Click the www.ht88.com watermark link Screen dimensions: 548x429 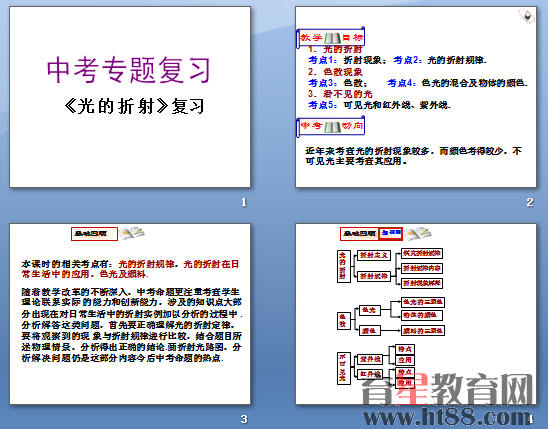point(446,417)
